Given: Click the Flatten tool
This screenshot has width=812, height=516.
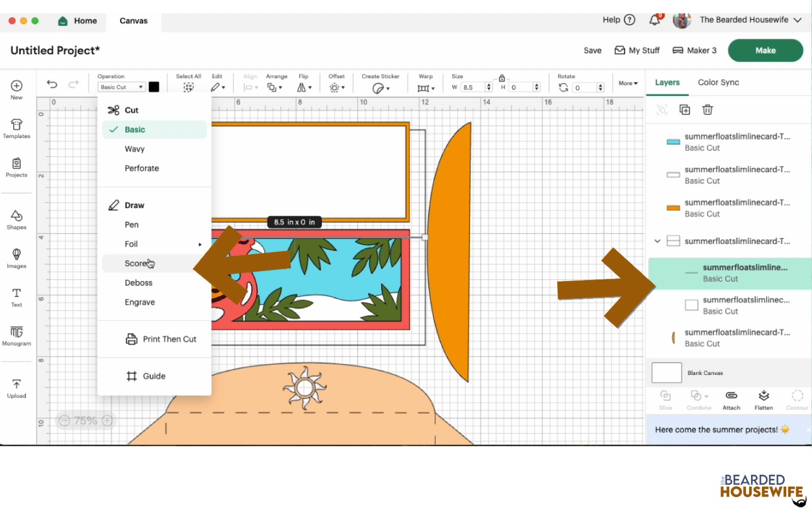Looking at the screenshot, I should [763, 399].
